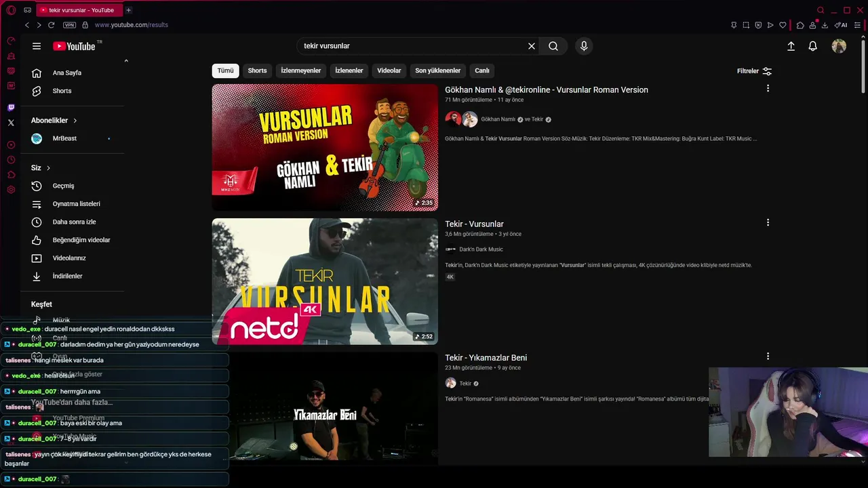Select the İzlenenler filter chip
Viewport: 868px width, 488px height.
349,70
